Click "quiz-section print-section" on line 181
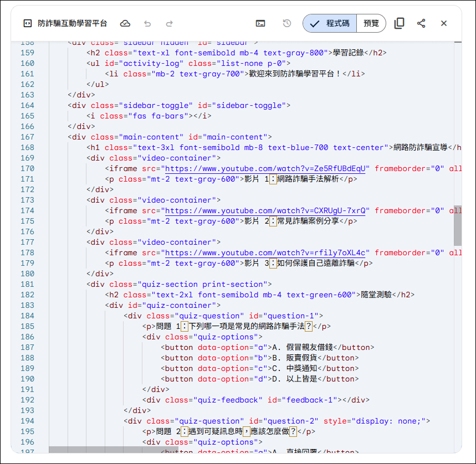Screen dimensions: 476x464 [202, 285]
